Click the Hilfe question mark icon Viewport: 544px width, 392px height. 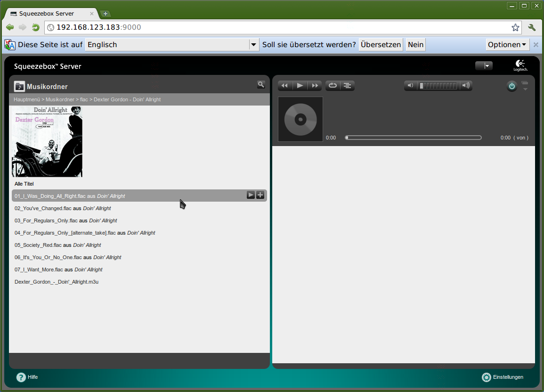pyautogui.click(x=21, y=377)
